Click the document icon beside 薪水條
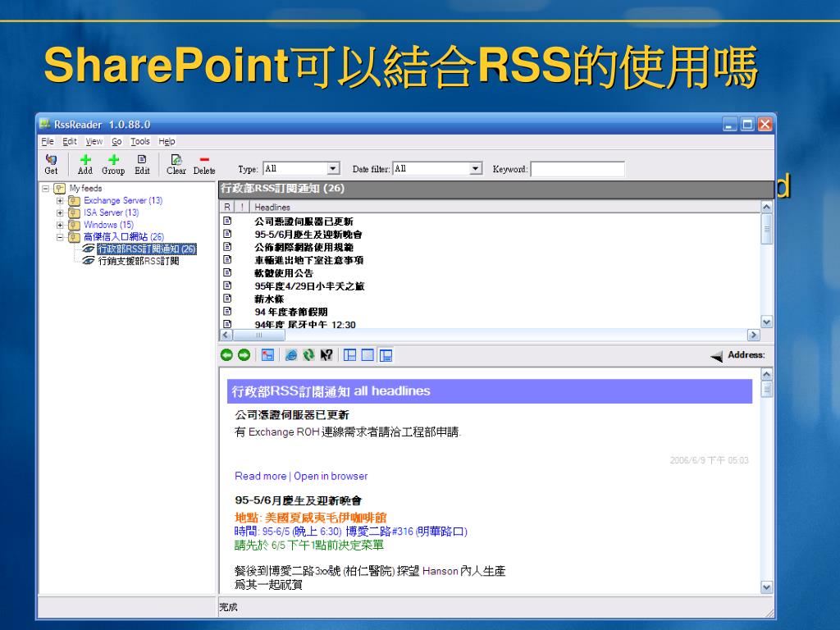840x630 pixels. [x=227, y=298]
